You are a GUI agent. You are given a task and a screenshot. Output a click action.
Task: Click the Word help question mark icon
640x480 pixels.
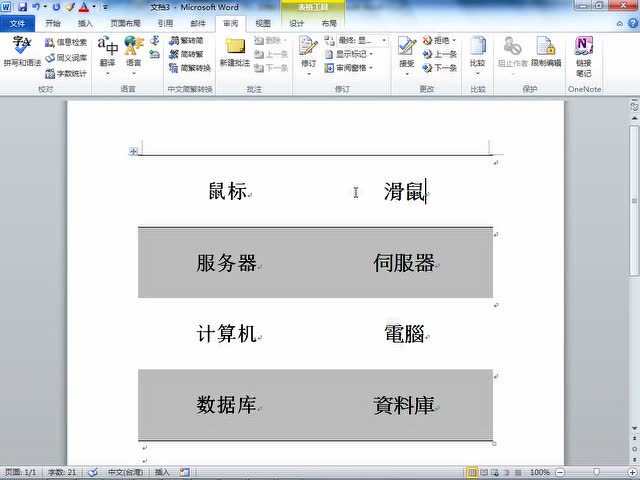coord(632,24)
